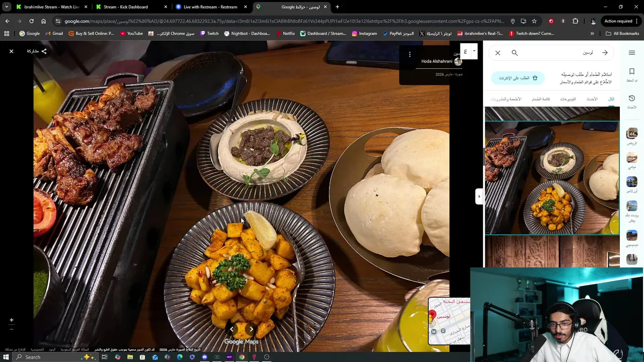Select the All (الكل) photos tab
644x362 pixels.
tap(611, 99)
